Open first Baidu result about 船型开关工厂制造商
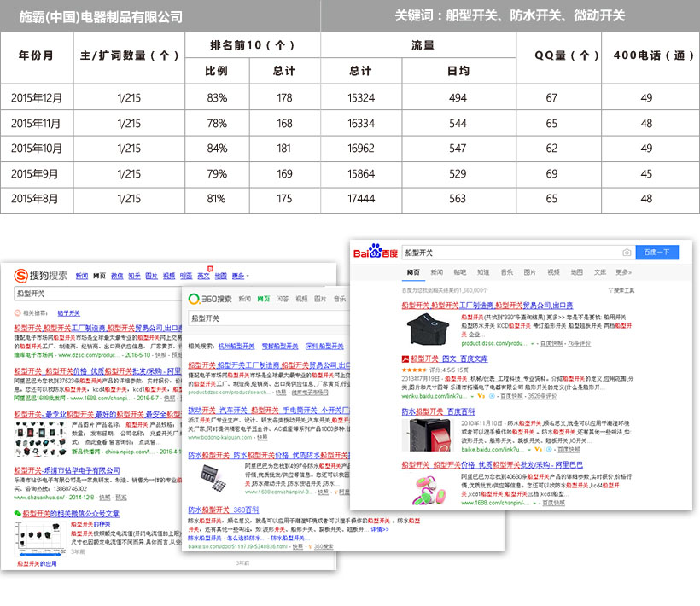Screen dimensions: 700x606 pyautogui.click(x=487, y=306)
